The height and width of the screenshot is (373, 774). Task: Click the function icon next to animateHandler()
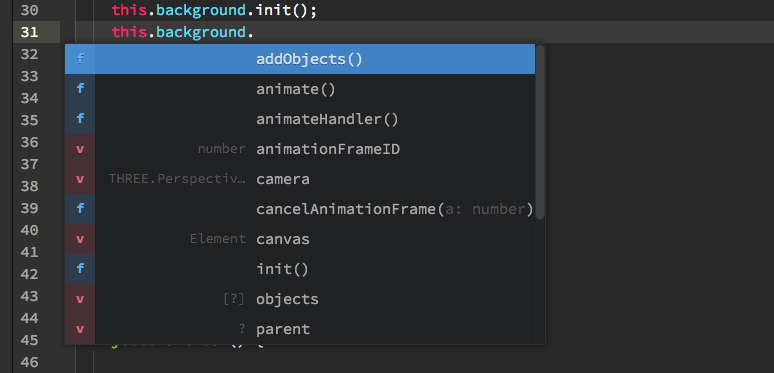[x=80, y=119]
